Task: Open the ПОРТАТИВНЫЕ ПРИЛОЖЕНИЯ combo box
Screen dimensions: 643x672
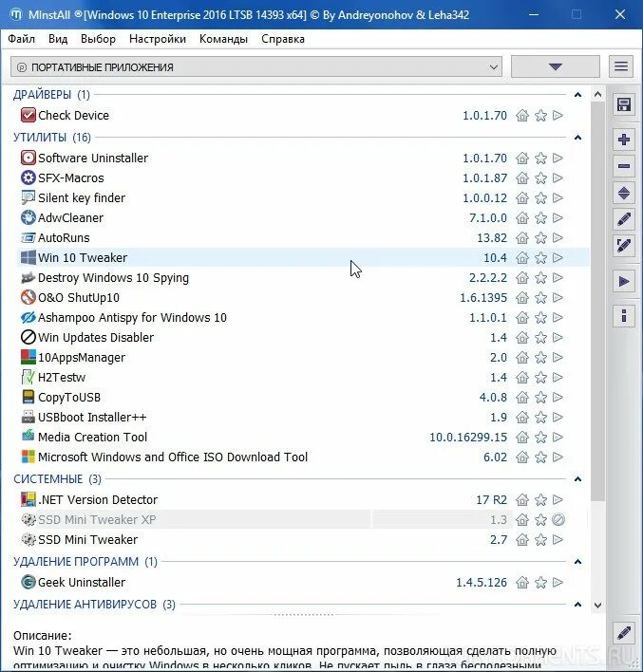Action: pos(256,67)
